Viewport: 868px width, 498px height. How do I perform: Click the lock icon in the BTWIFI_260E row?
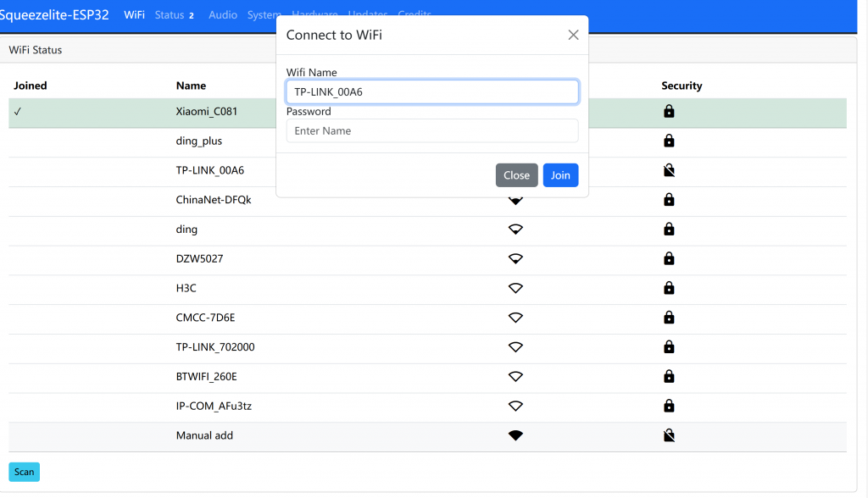(669, 377)
